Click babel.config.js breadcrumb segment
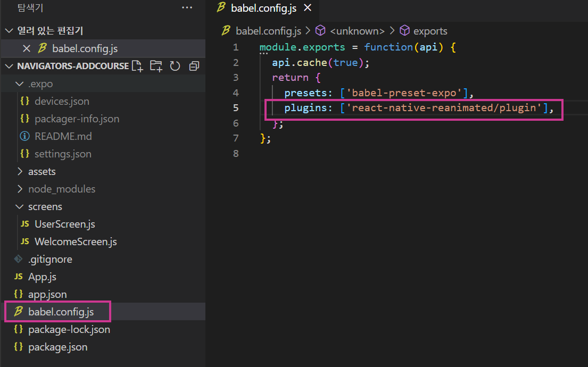588x367 pixels. pos(269,31)
